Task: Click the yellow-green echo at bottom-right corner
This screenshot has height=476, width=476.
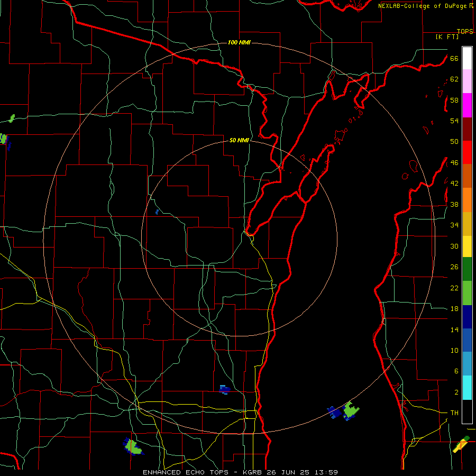Action: click(x=461, y=444)
